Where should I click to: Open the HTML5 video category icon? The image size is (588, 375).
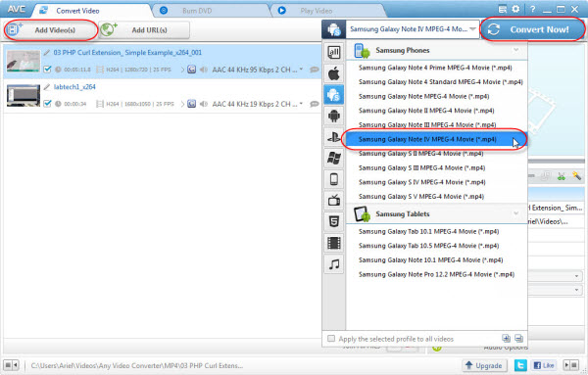tap(334, 222)
